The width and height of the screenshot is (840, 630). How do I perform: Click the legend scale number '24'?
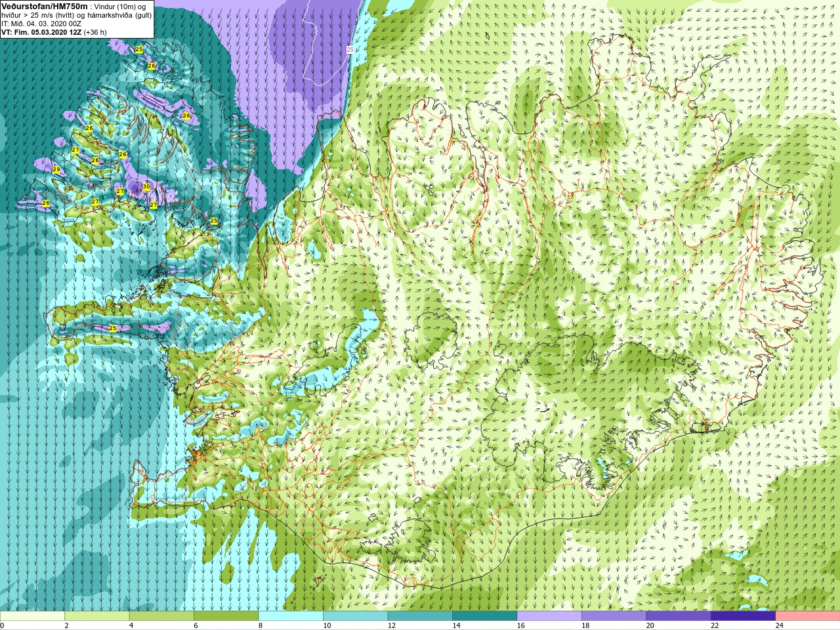[779, 625]
